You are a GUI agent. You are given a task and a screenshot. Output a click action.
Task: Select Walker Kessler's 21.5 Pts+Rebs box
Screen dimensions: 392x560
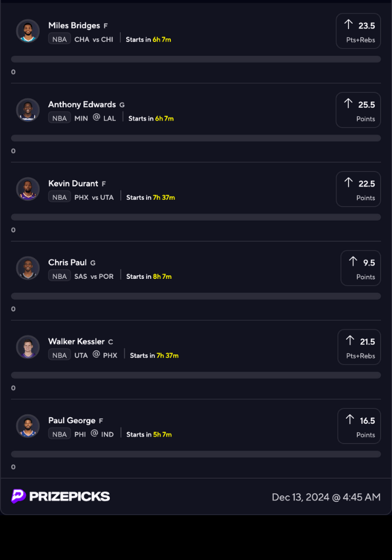[359, 347]
